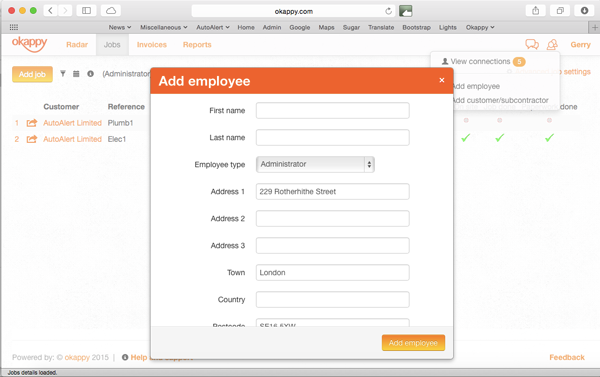Open the Google bookmark

coord(300,27)
